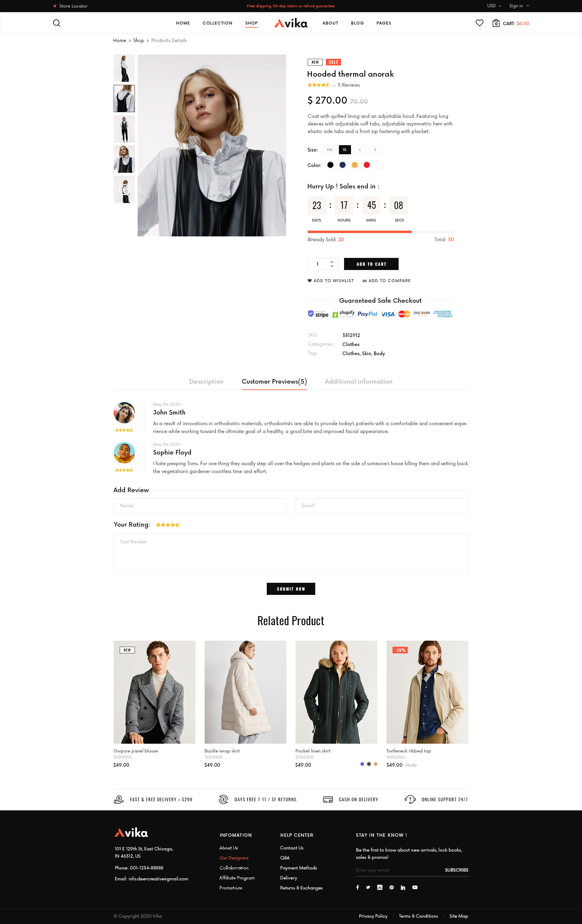Open the search magnifier icon

click(x=56, y=23)
